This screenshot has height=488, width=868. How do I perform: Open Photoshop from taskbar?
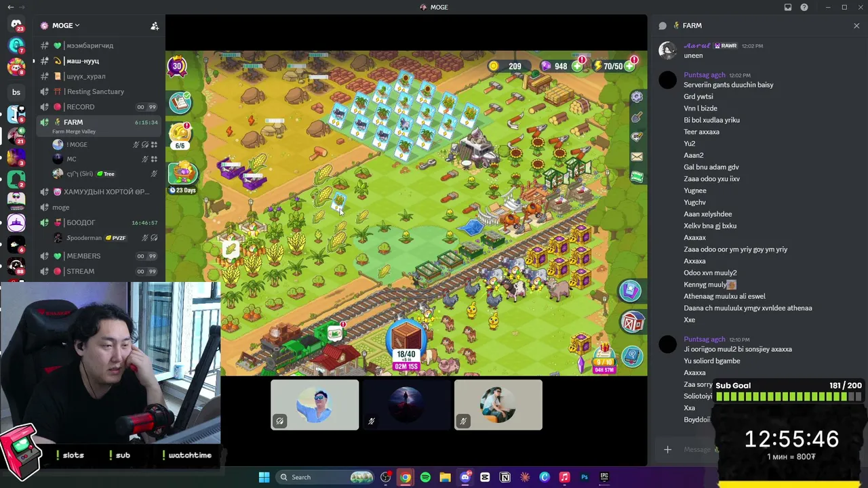(585, 477)
